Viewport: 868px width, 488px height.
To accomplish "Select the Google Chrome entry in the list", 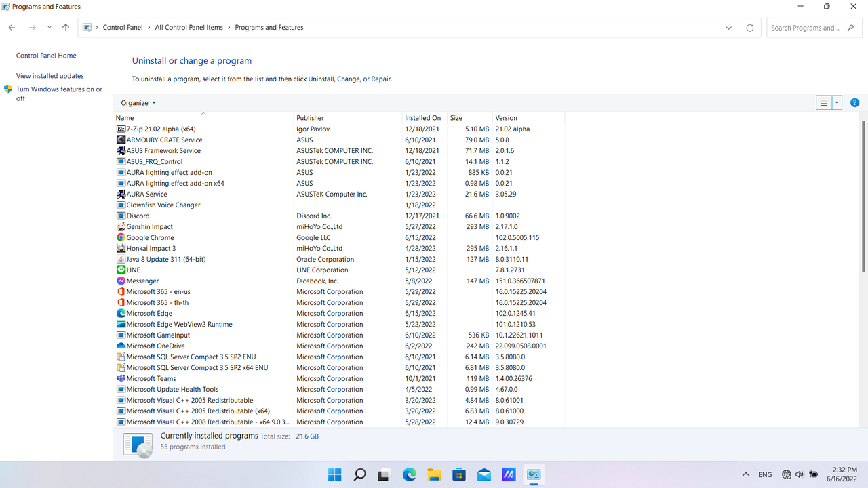I will [150, 237].
